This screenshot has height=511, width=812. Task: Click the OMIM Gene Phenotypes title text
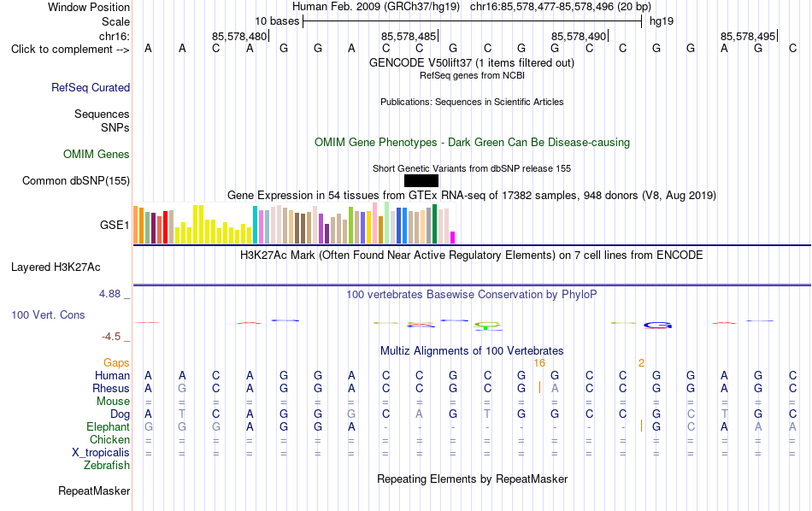472,143
